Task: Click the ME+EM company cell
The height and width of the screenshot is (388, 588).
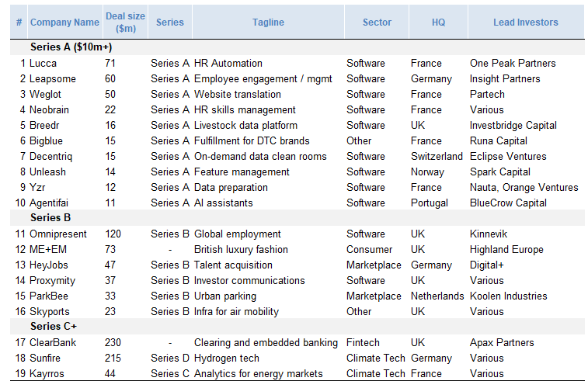Action: point(48,250)
